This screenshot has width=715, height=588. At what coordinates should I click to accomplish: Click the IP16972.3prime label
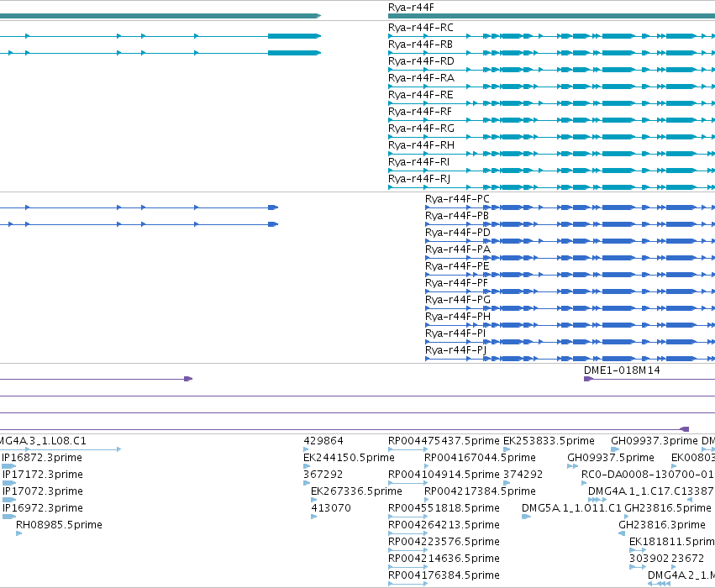click(x=42, y=508)
